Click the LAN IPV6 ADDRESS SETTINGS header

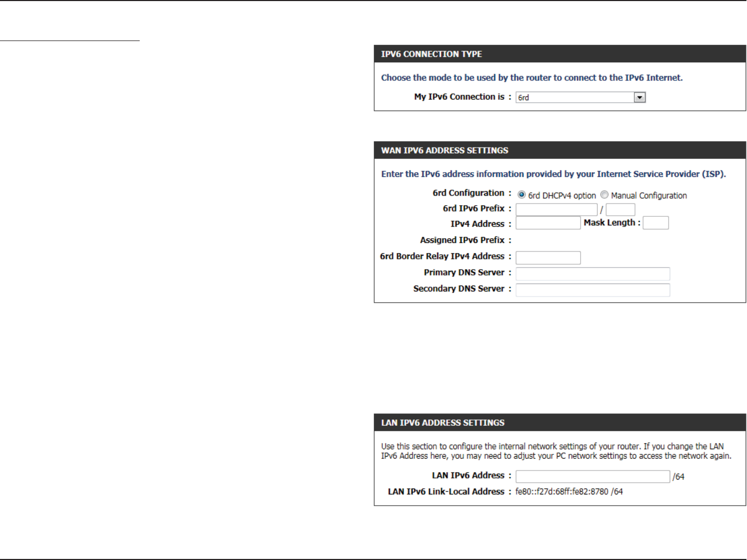(560, 423)
